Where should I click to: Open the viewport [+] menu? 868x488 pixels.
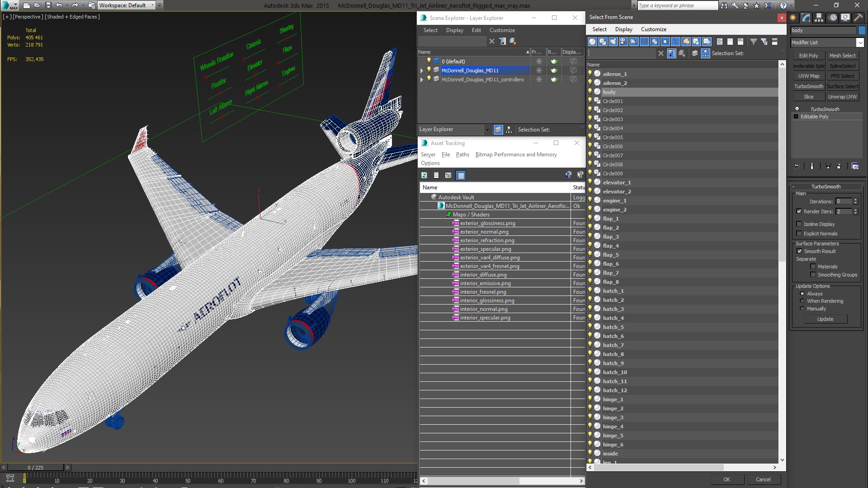point(7,17)
